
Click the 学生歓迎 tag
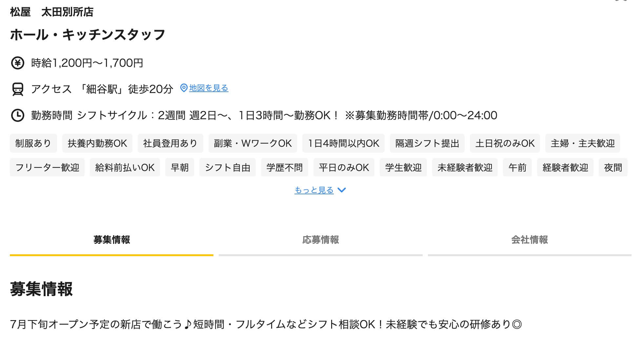tap(403, 168)
